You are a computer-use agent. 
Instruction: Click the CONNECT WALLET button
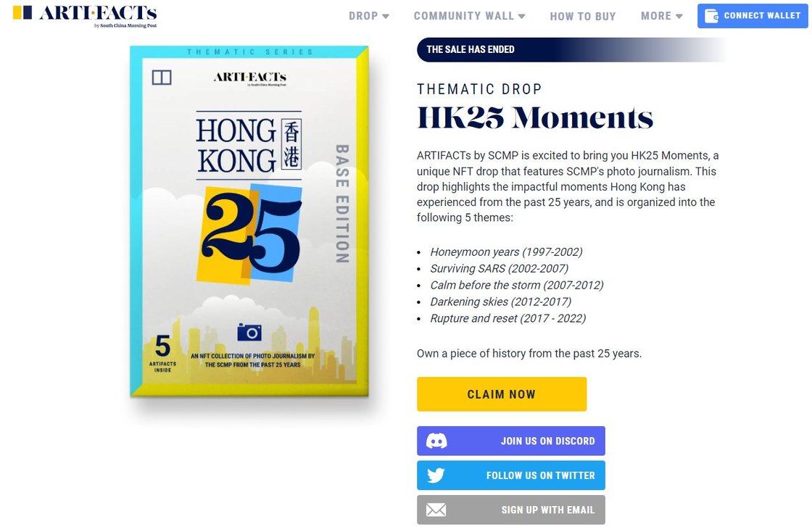753,16
